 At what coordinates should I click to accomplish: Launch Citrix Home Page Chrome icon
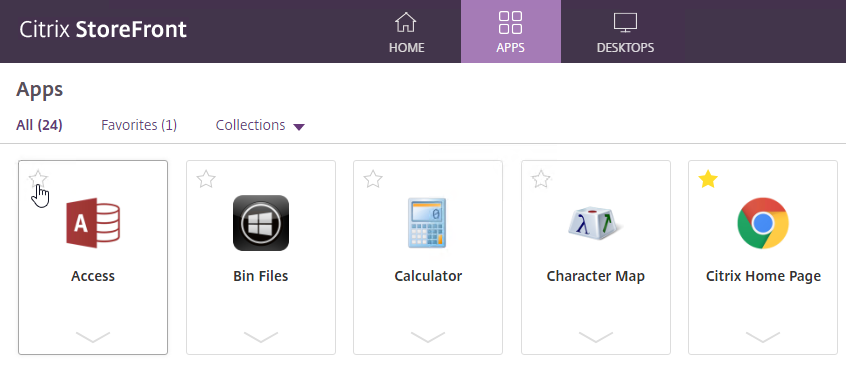point(763,223)
